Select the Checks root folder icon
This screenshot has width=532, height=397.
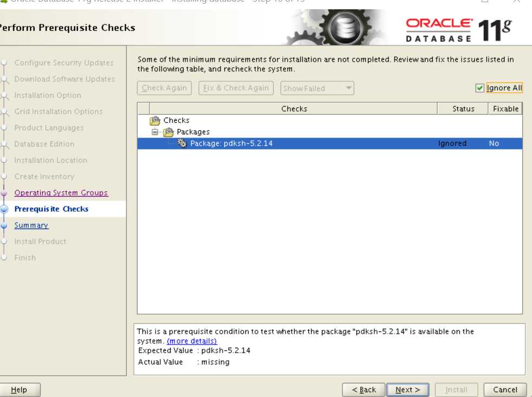pos(155,120)
